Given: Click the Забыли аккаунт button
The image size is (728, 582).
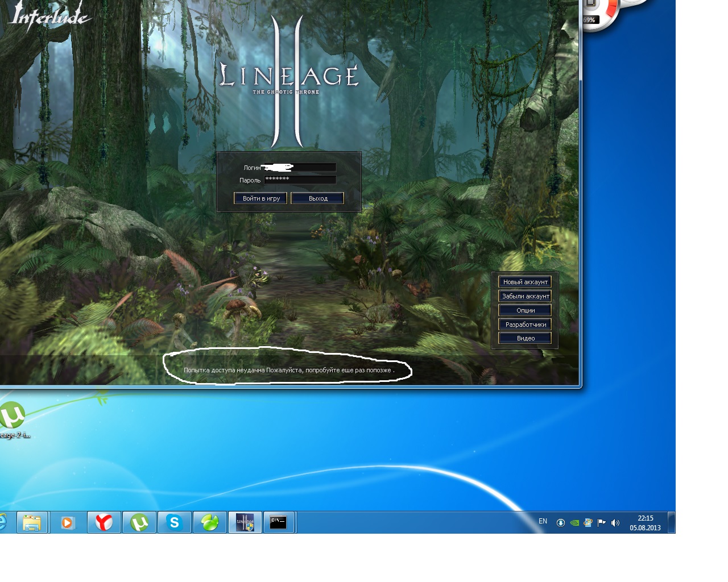Looking at the screenshot, I should coord(525,296).
